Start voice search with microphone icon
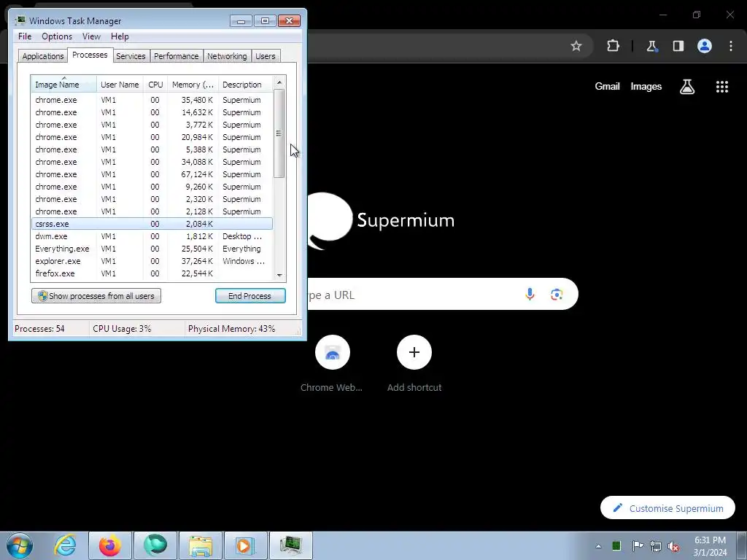Screen dimensions: 747x560 (x=530, y=295)
